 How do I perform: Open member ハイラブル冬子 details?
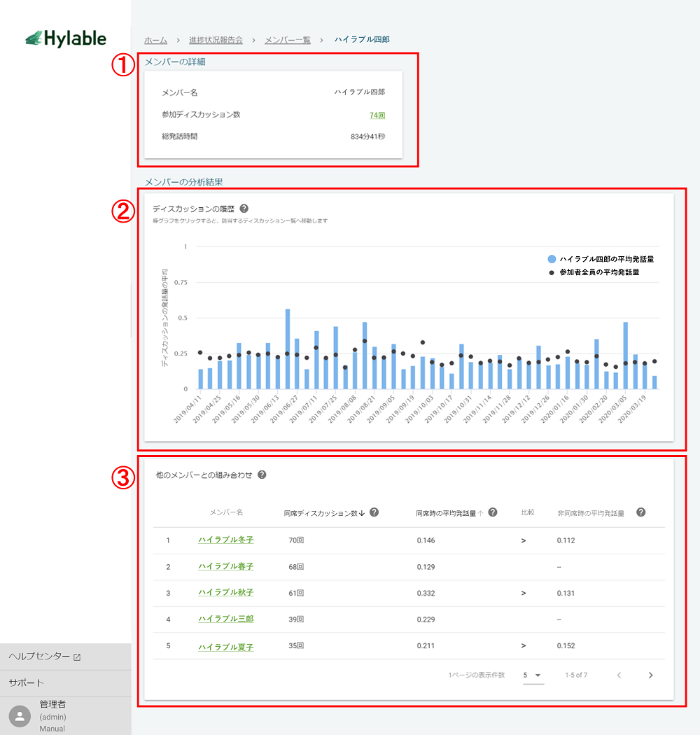225,540
